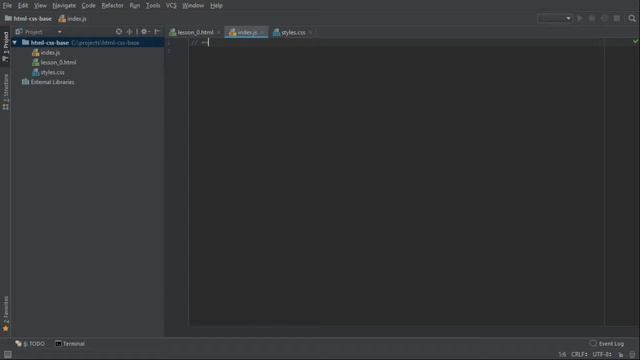Screen dimensions: 640x360
Task: Open the Event Log
Action: (607, 344)
